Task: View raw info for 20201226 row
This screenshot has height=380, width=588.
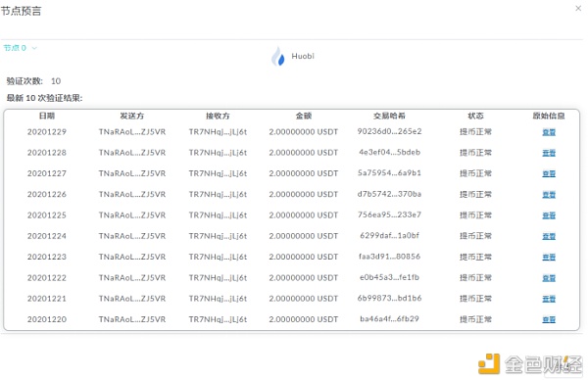Action: 549,195
